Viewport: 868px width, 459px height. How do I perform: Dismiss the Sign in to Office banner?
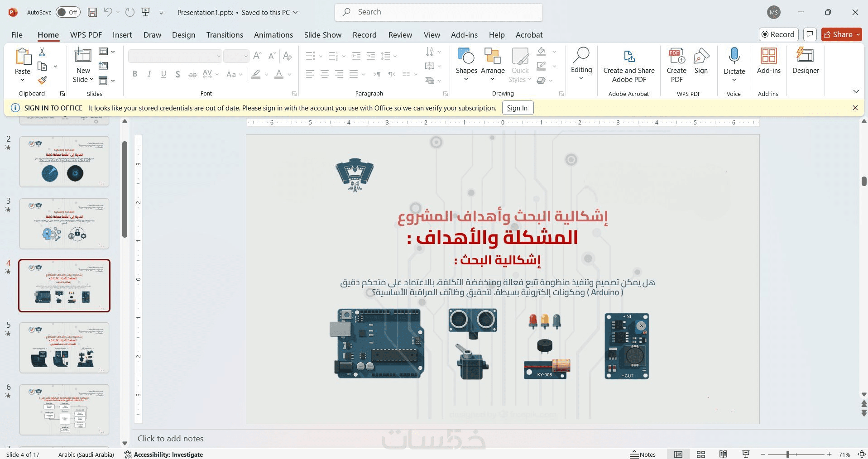click(x=855, y=108)
